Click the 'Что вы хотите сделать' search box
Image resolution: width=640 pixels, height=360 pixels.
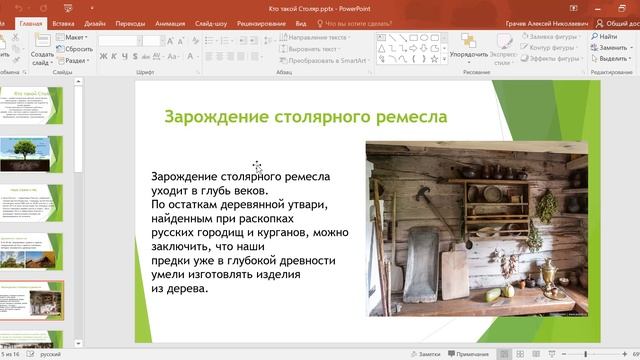point(355,24)
